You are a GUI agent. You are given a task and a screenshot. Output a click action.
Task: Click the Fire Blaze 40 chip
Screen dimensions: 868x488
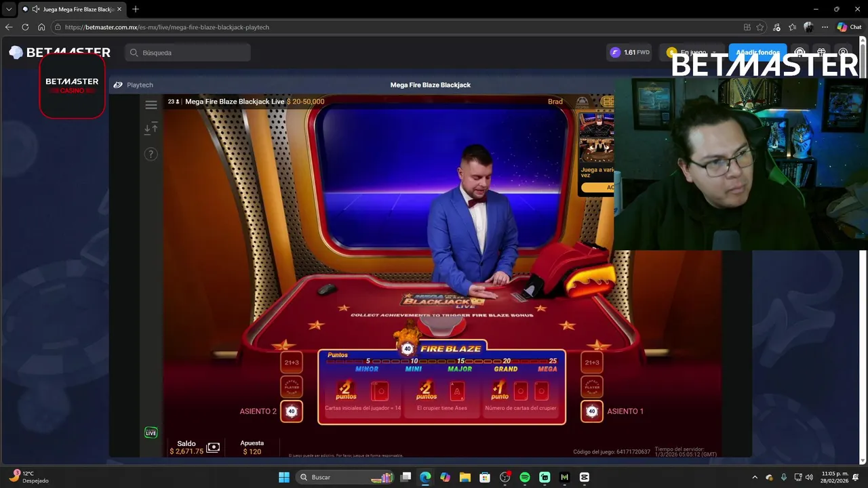[x=408, y=349]
